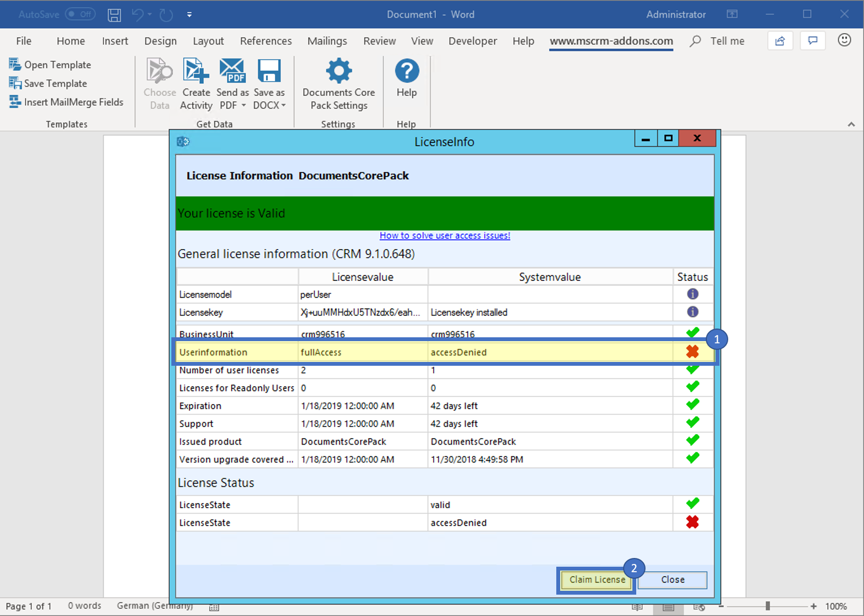Click the Choose Data icon
Screen dimensions: 864x616
pos(160,71)
